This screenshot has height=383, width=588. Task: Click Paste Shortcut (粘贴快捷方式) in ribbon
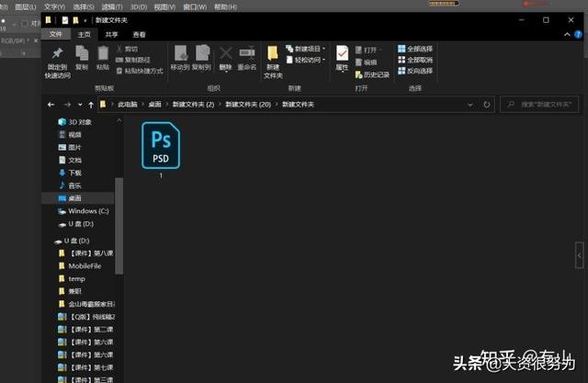[x=140, y=71]
